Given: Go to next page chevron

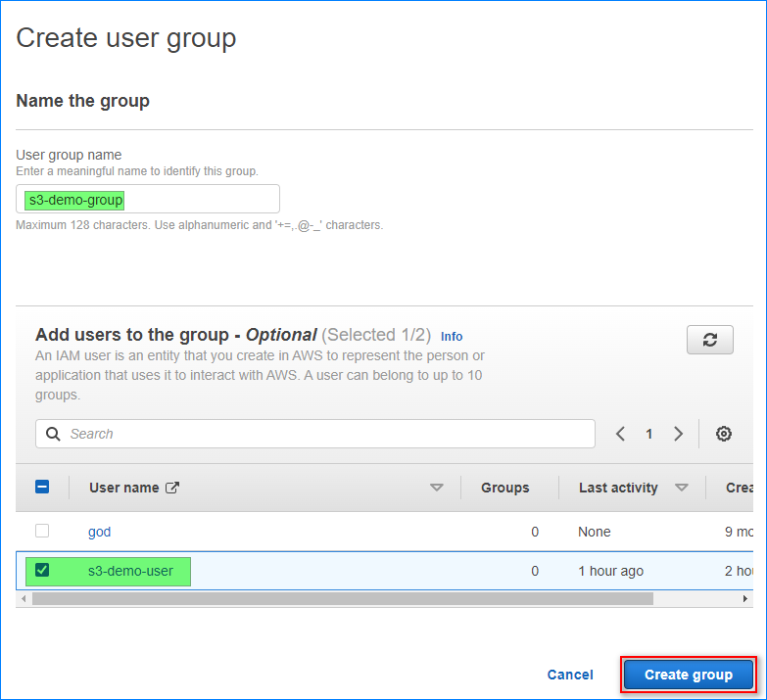Looking at the screenshot, I should coord(678,434).
